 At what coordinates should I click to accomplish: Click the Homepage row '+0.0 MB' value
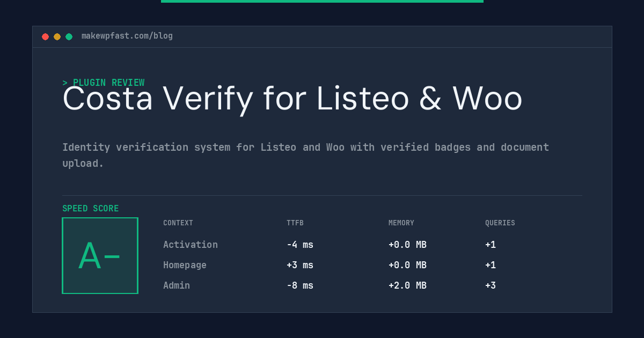tap(408, 265)
